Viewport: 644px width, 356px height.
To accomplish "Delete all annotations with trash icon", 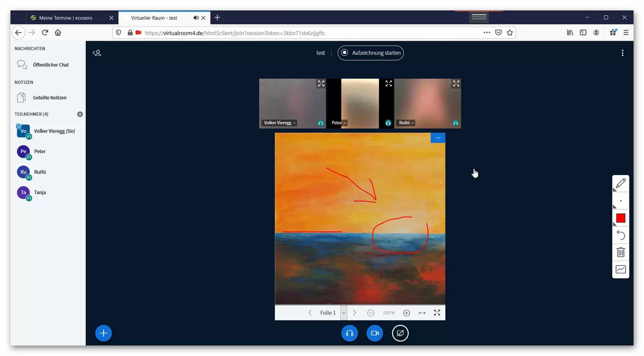I will pyautogui.click(x=620, y=252).
